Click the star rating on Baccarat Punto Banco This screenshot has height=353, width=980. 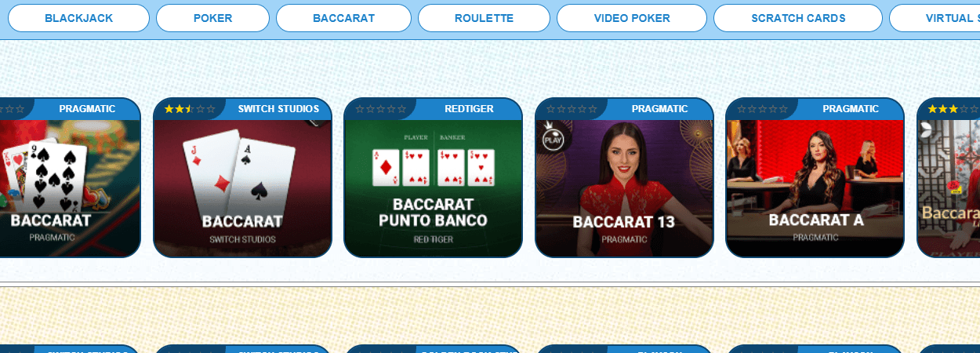pos(380,109)
